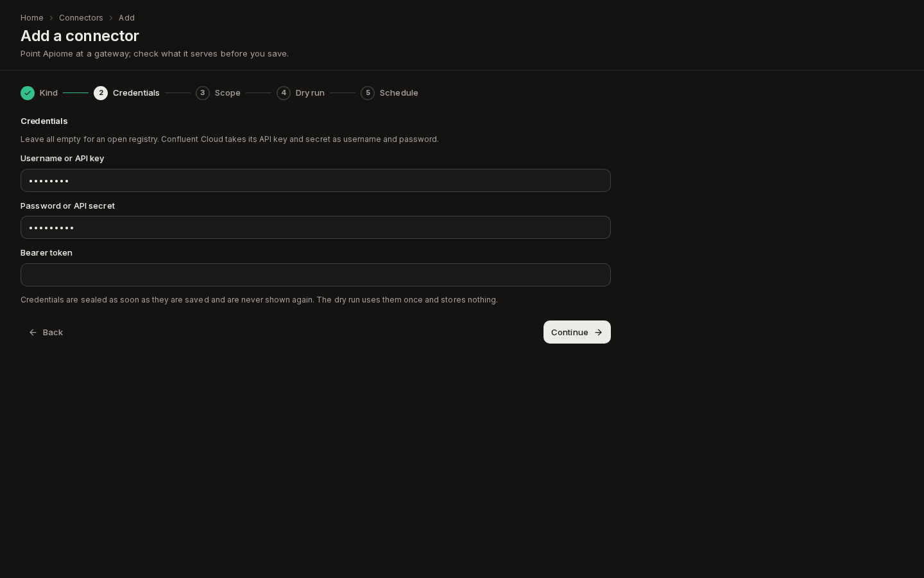Click the right arrow icon on Continue
924x578 pixels.
point(599,333)
